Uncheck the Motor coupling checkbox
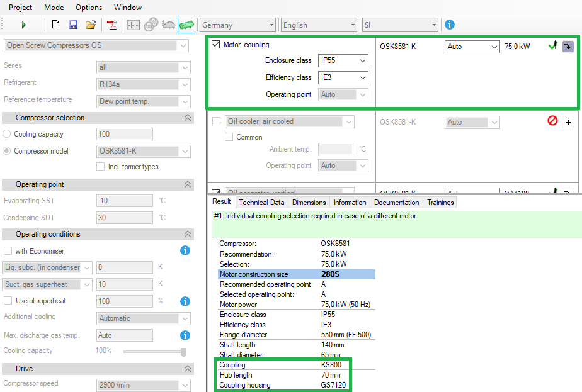Screen dimensions: 582x392 (215, 45)
